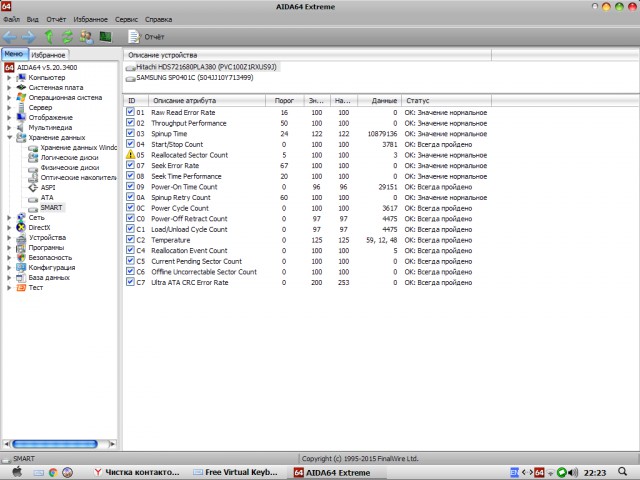The width and height of the screenshot is (640, 480).
Task: Sort by Статус column header
Action: point(447,100)
